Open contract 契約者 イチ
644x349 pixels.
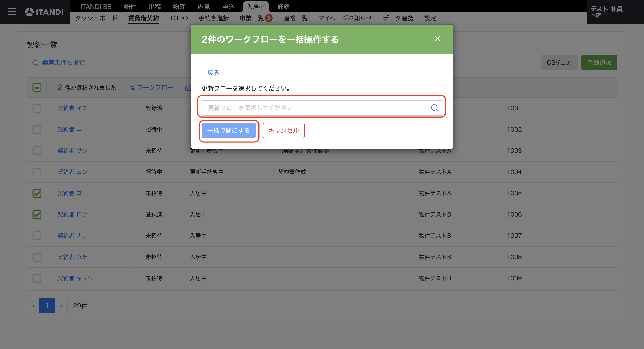coord(73,108)
